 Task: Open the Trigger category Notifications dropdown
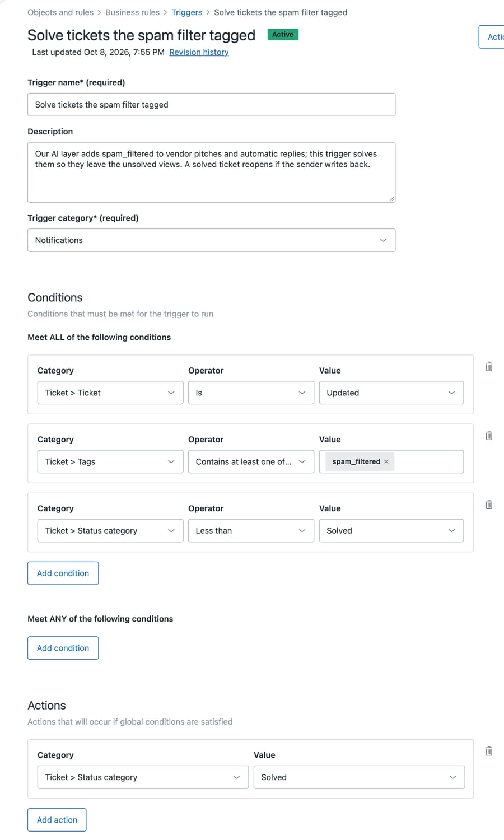211,240
